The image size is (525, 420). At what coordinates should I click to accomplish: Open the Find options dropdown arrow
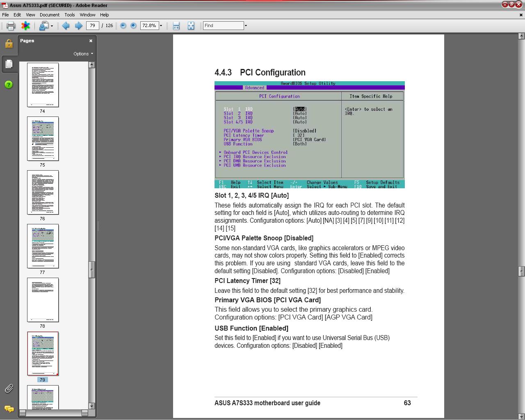pyautogui.click(x=246, y=26)
